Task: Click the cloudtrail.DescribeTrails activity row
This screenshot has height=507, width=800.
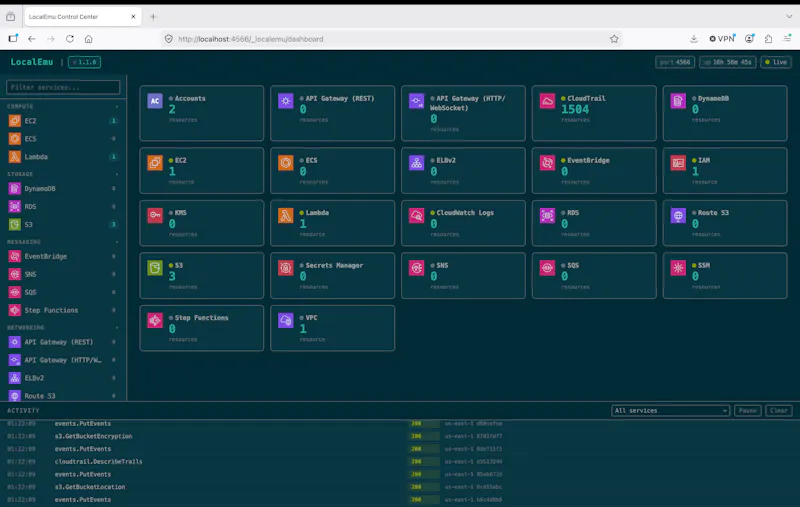Action: tap(400, 462)
